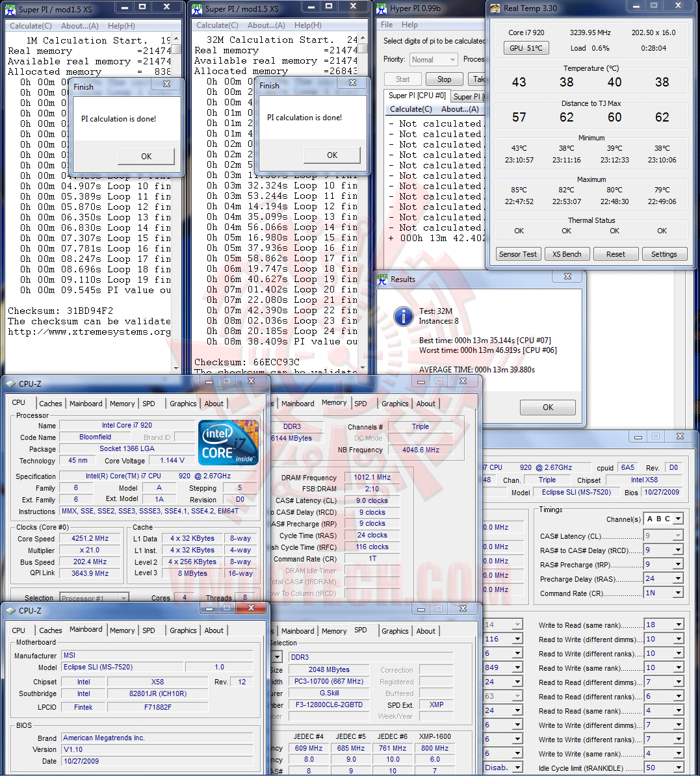Open Calculate menu in Super PI 1M window

31,26
